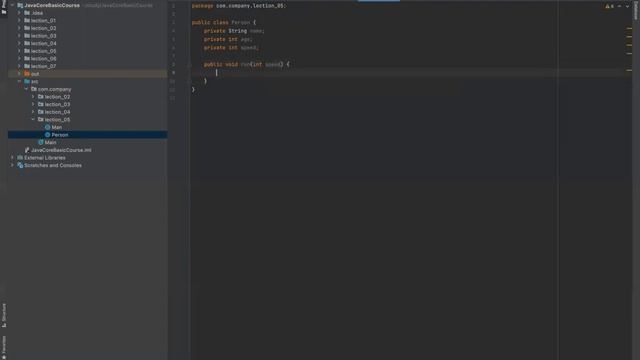Click the topmost yellow marker on error stripe
Screen dimensions: 640x360
629,28
